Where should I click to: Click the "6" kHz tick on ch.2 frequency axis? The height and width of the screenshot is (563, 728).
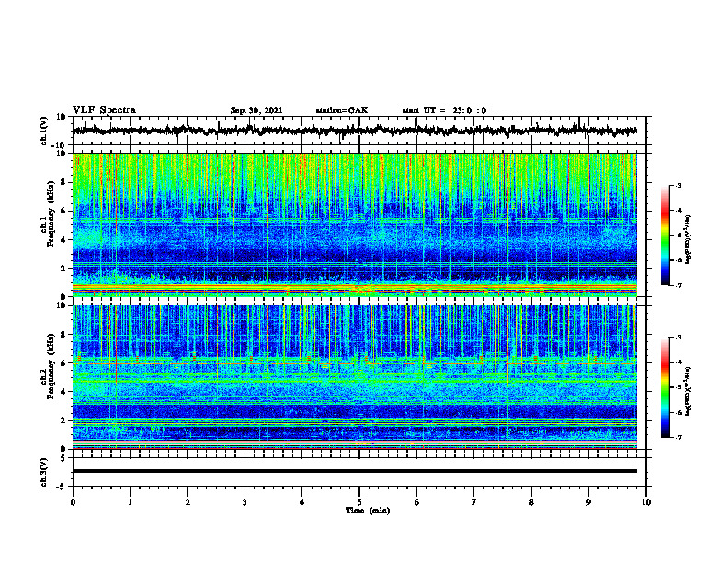click(x=64, y=363)
